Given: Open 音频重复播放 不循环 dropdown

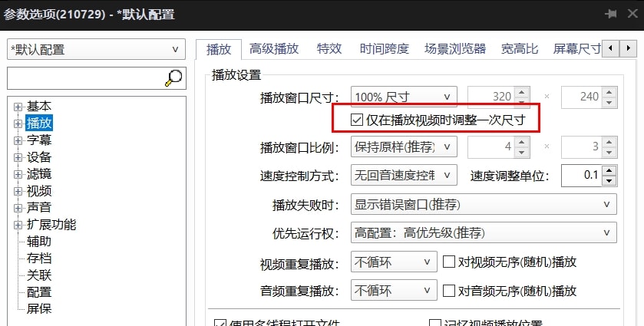Looking at the screenshot, I should 394,290.
